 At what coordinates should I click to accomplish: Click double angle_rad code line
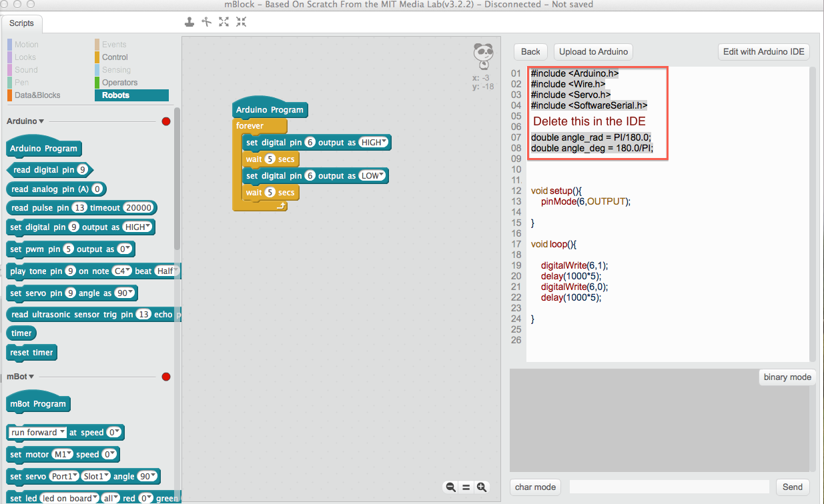591,137
